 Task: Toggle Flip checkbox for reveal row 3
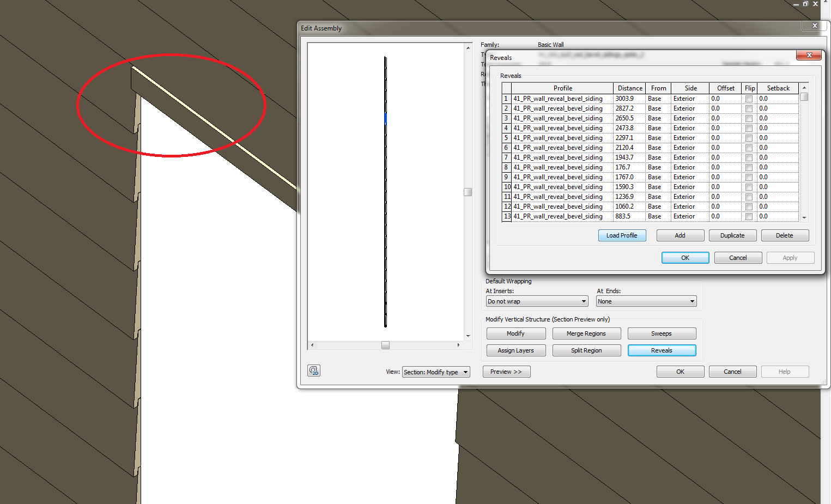(749, 118)
